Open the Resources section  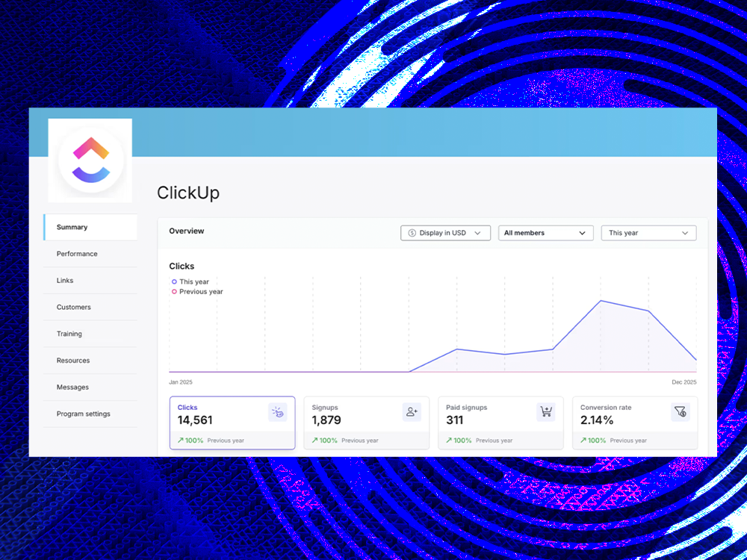pyautogui.click(x=72, y=360)
